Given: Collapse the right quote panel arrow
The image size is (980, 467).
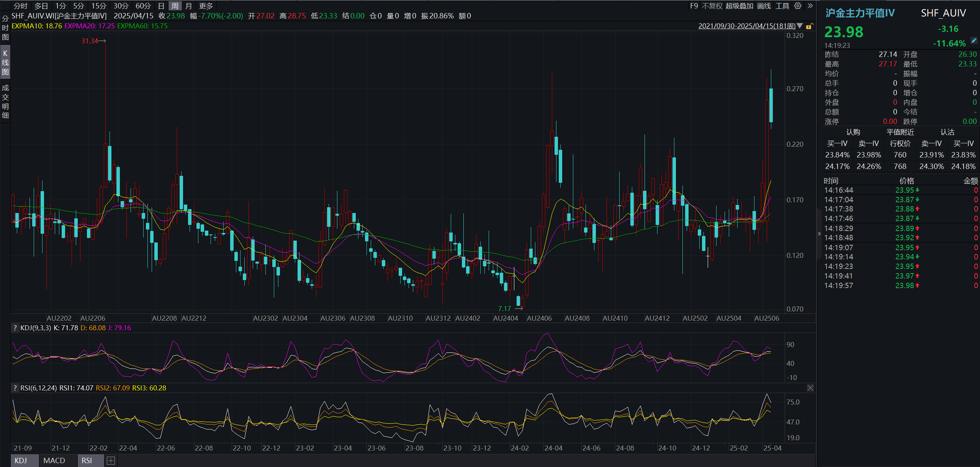Looking at the screenshot, I should (819, 233).
